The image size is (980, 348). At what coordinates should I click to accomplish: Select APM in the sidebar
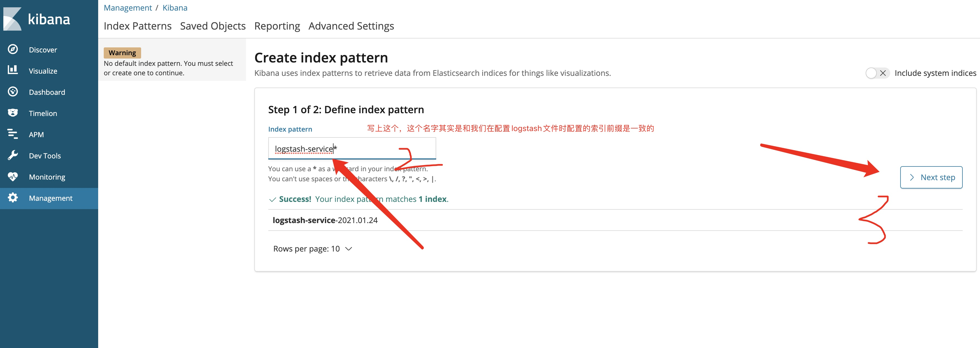click(36, 135)
